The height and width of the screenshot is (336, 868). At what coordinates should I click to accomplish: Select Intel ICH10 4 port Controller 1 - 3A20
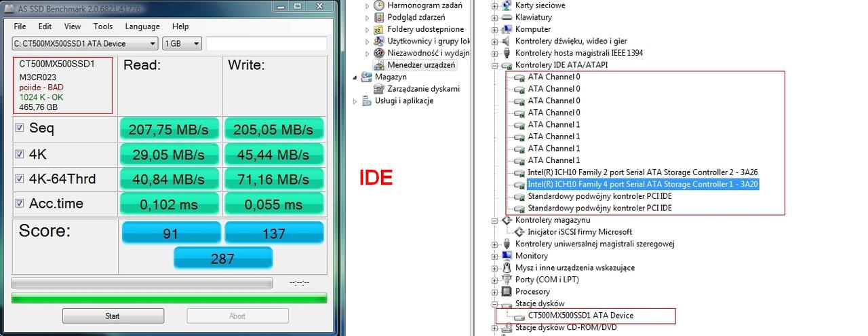pyautogui.click(x=643, y=184)
